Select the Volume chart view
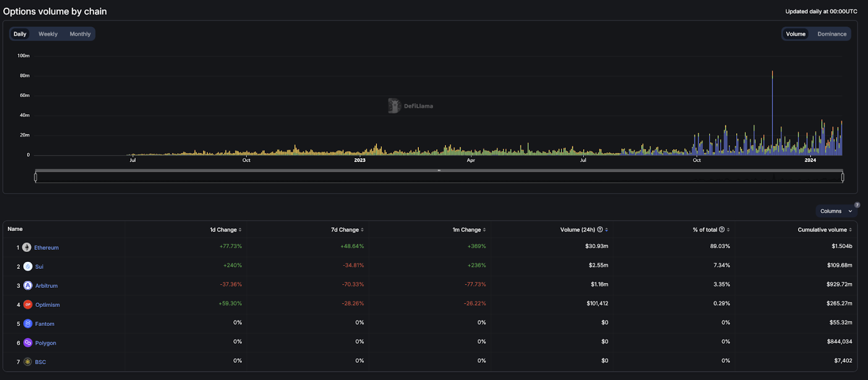 pyautogui.click(x=796, y=34)
